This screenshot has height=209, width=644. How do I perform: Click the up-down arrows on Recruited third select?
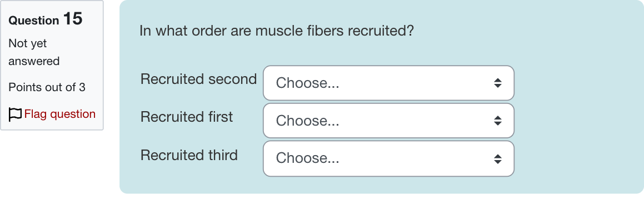498,159
